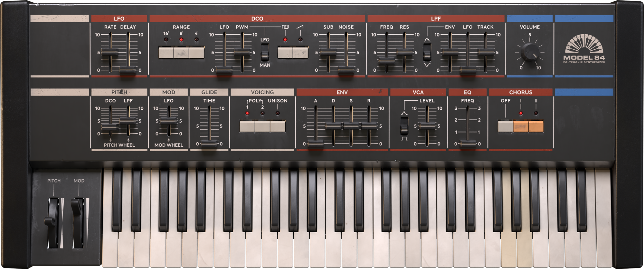Select the Poly 1 voicing button

point(247,126)
